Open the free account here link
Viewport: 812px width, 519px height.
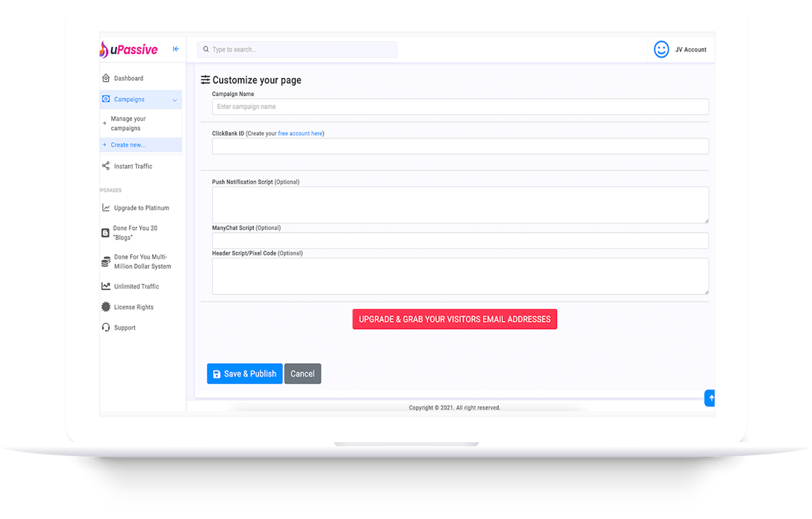(300, 133)
